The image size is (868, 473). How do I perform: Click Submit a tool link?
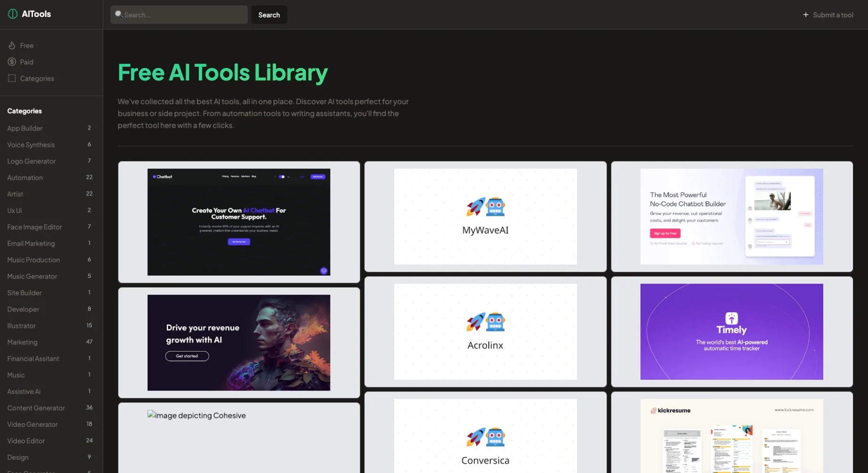point(828,15)
